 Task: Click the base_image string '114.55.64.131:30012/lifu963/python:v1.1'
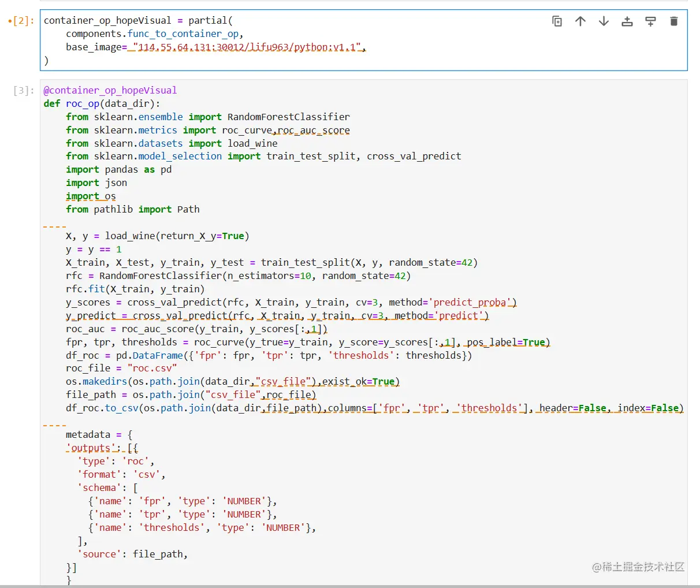click(249, 47)
